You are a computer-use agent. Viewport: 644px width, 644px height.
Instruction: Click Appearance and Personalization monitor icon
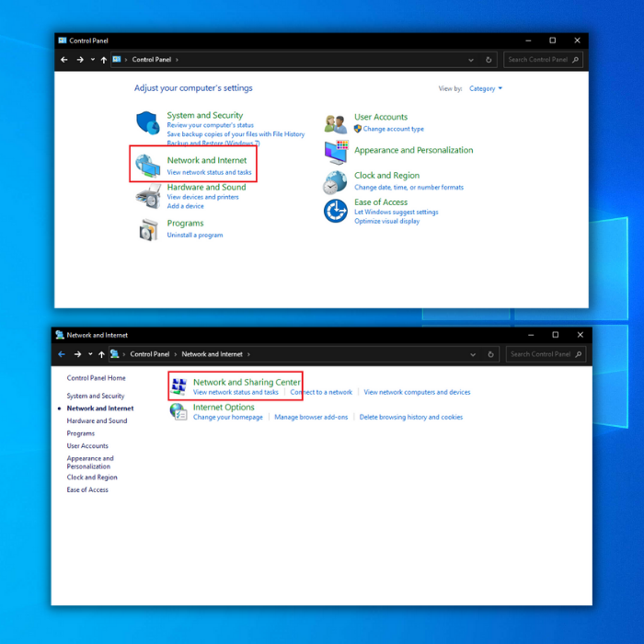[x=336, y=152]
